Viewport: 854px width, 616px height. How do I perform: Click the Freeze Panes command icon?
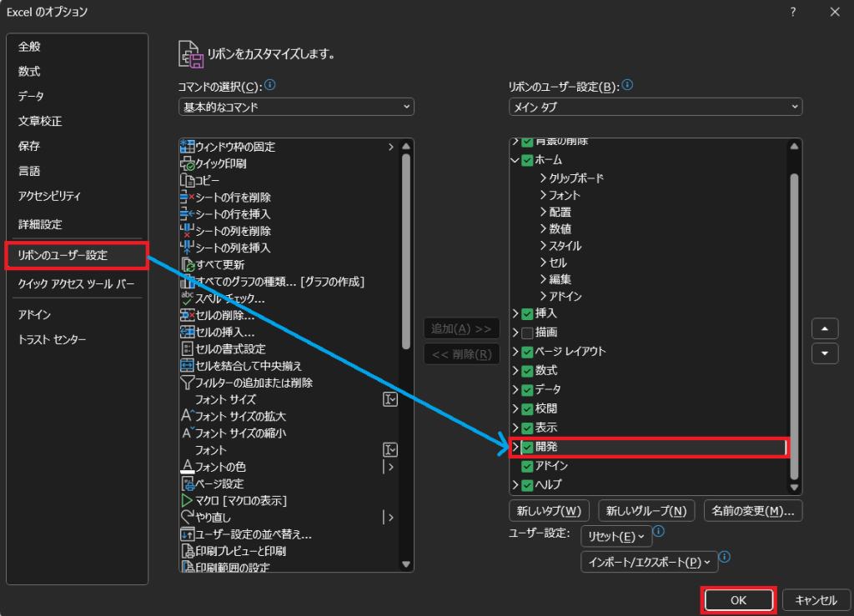coord(188,147)
